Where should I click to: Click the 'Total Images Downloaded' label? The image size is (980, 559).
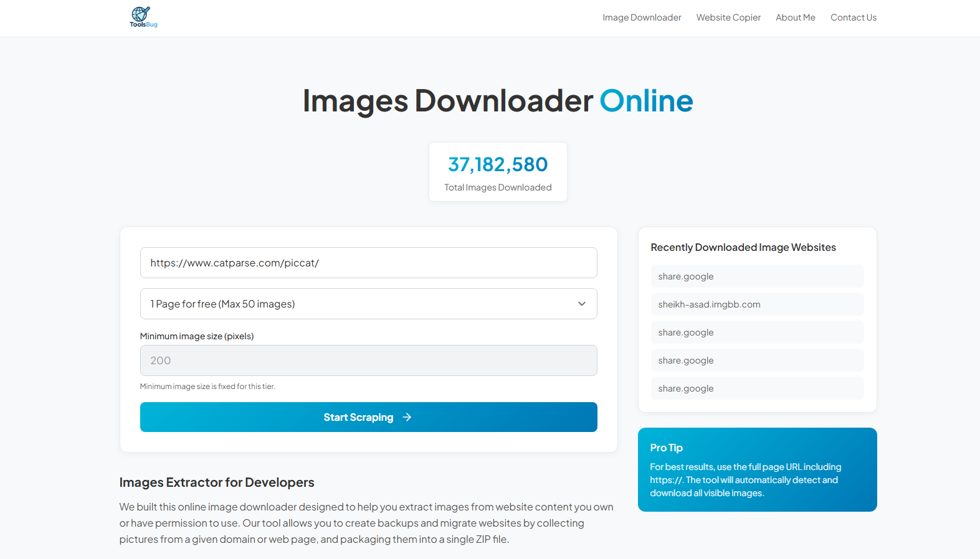click(x=498, y=187)
